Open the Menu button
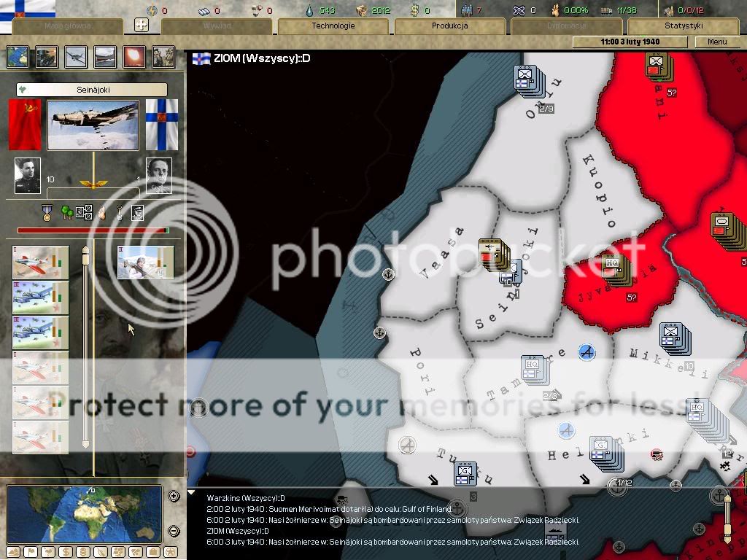Viewport: 747px width, 560px height. click(x=717, y=42)
